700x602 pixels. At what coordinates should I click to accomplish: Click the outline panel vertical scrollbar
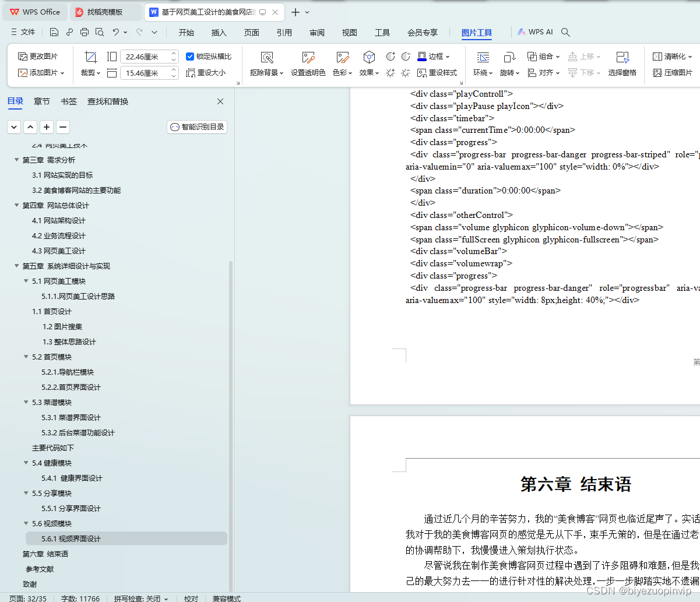231,425
